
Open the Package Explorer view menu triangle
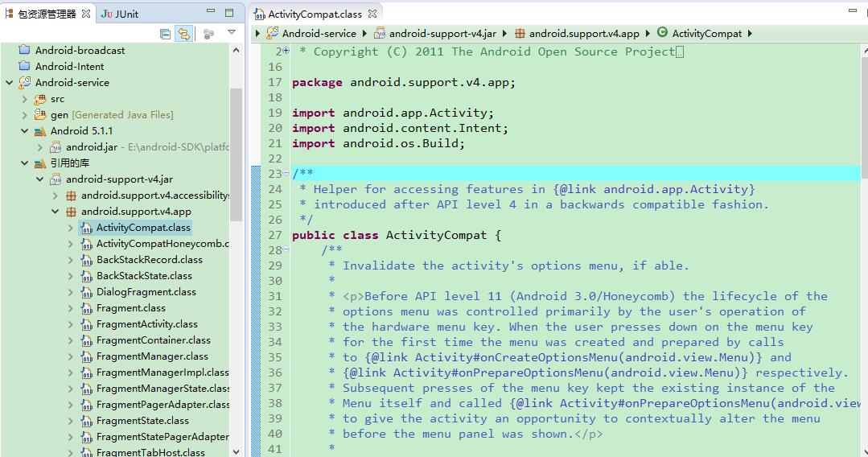click(232, 33)
